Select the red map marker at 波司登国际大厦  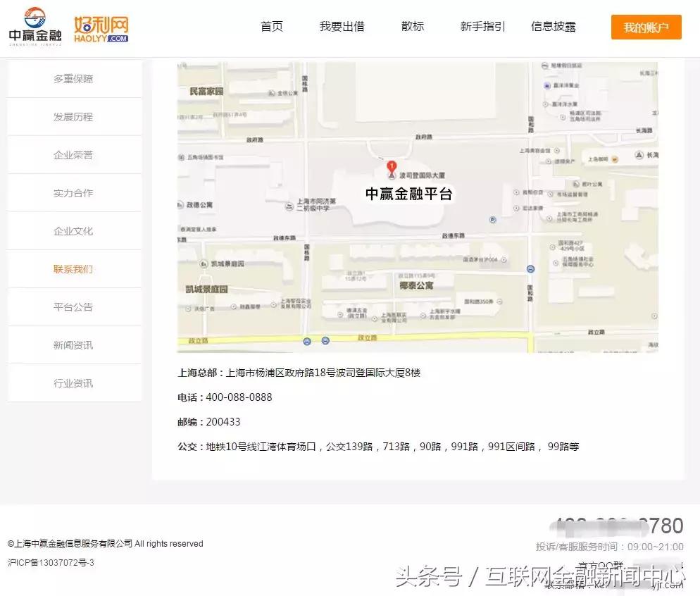pyautogui.click(x=392, y=166)
